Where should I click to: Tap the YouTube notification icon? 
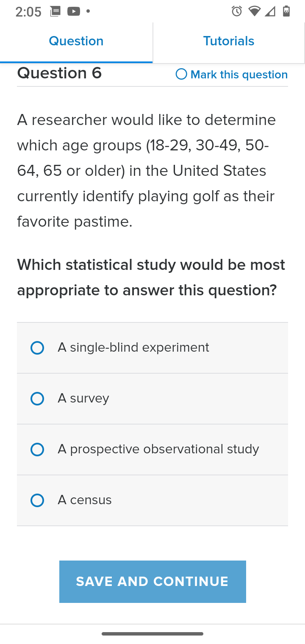coord(74,11)
